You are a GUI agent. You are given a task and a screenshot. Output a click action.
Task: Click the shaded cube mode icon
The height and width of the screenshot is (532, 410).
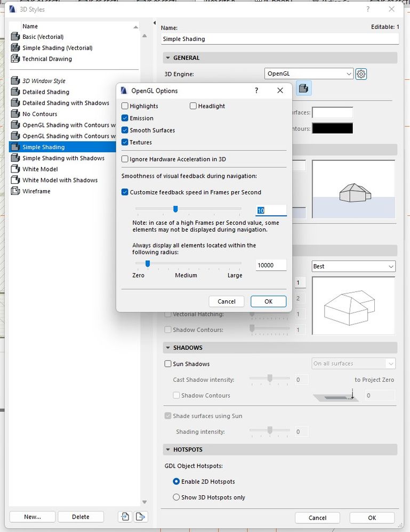tap(303, 88)
